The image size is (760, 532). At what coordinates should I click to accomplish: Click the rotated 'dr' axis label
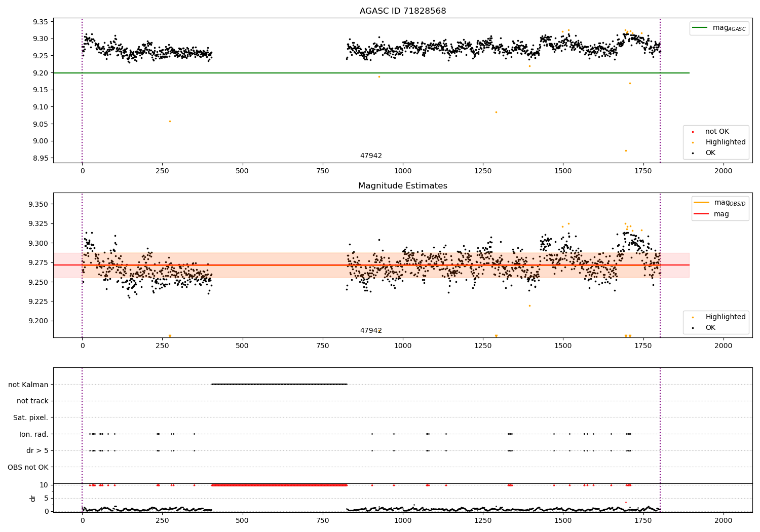tap(33, 498)
